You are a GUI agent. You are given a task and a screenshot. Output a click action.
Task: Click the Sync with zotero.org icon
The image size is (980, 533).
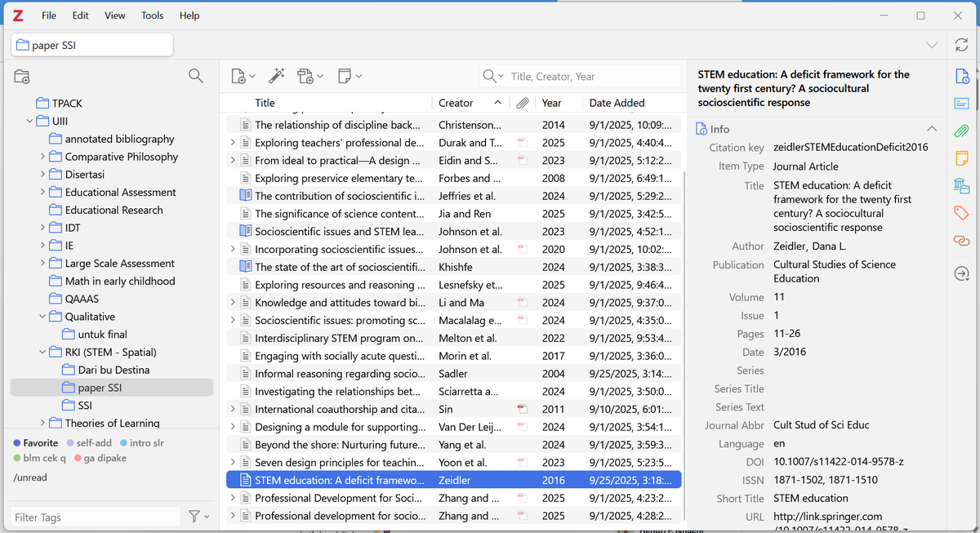coord(961,45)
